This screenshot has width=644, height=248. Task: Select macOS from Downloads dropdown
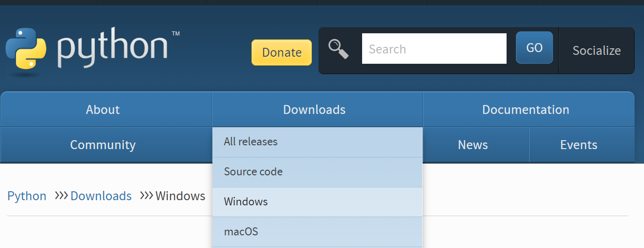point(318,232)
